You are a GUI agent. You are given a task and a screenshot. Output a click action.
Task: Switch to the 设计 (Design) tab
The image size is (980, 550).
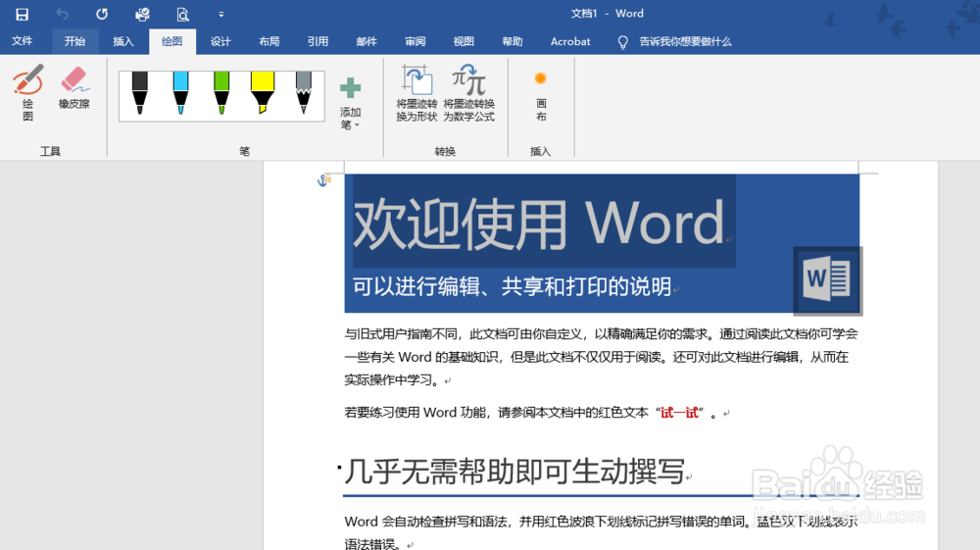(220, 41)
